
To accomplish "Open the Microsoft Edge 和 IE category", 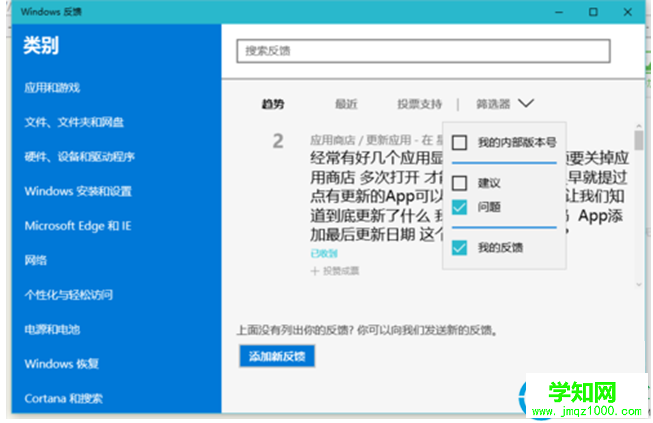I will click(78, 226).
